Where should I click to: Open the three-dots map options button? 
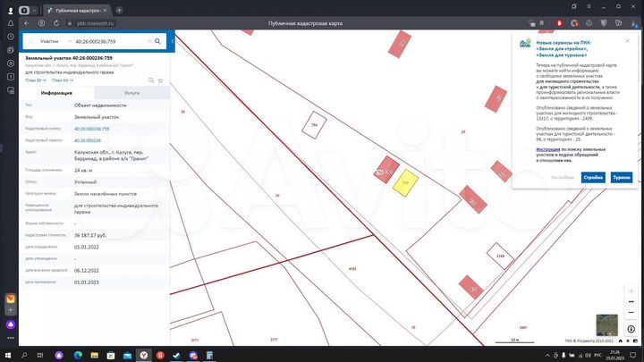[631, 302]
